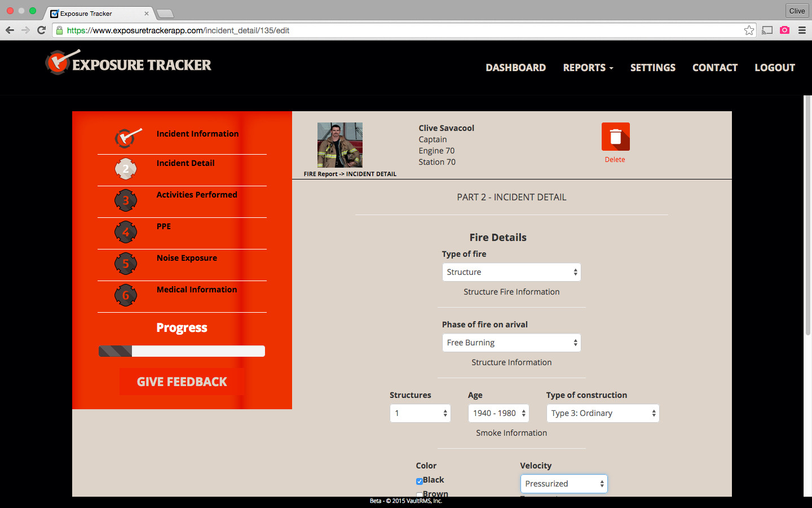This screenshot has height=508, width=812.
Task: Click LOGOUT in the navigation bar
Action: (775, 68)
